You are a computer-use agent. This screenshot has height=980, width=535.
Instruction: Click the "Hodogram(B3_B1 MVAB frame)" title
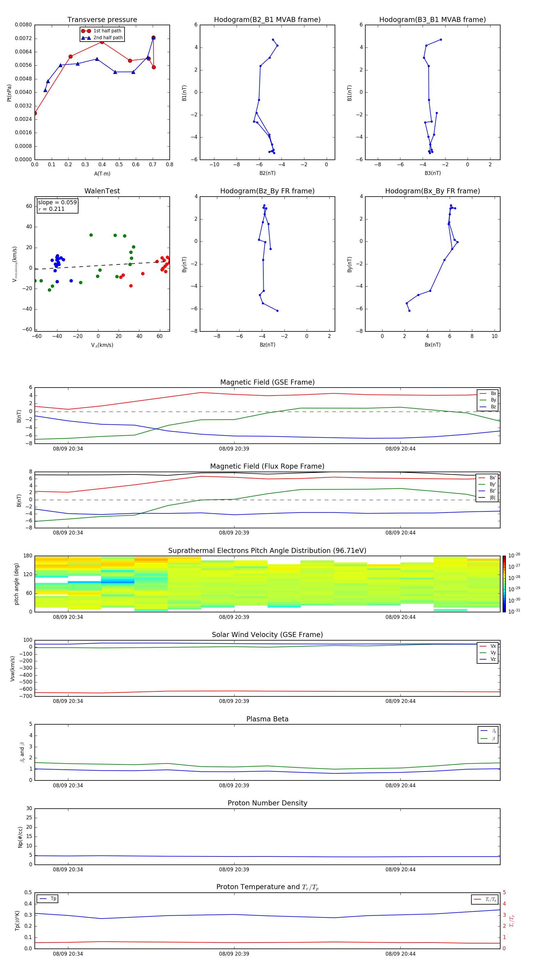pos(432,19)
